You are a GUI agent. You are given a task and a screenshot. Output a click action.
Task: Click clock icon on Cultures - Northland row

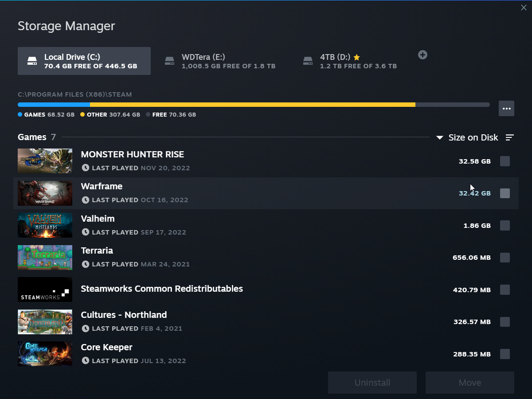click(86, 329)
